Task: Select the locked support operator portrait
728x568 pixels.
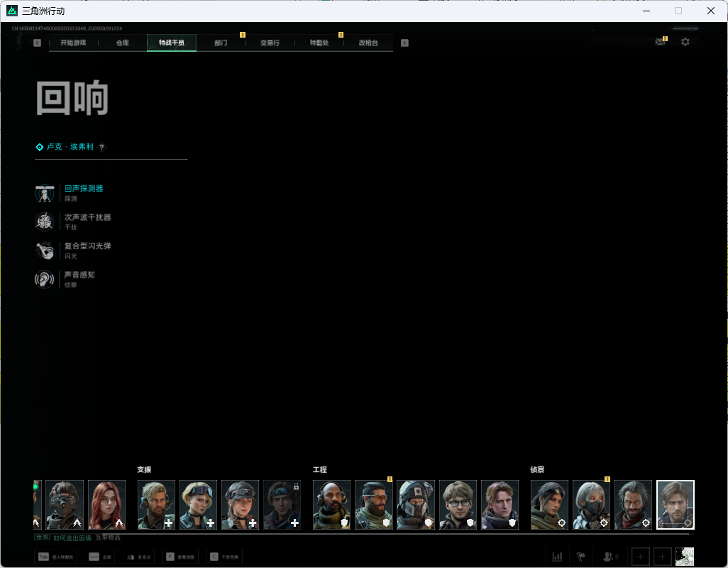Action: tap(282, 505)
